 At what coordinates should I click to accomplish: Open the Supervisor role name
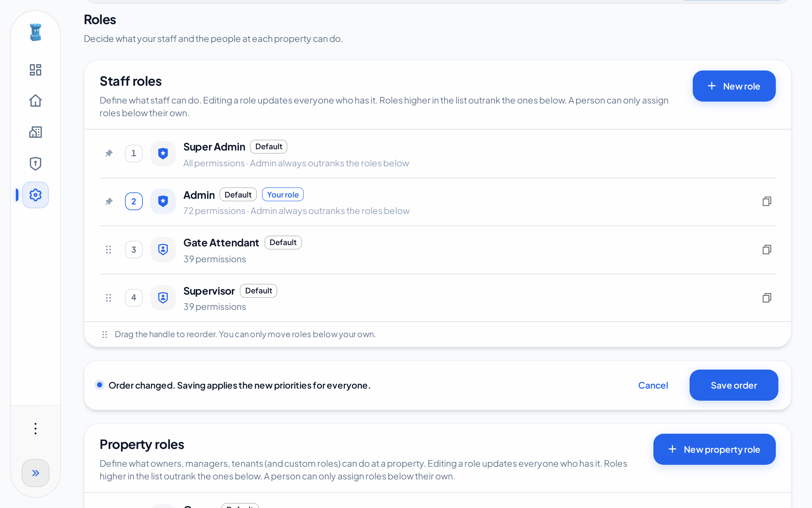(x=209, y=291)
